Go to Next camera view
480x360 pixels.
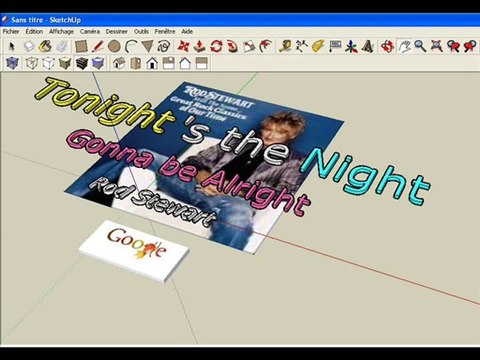(x=470, y=46)
